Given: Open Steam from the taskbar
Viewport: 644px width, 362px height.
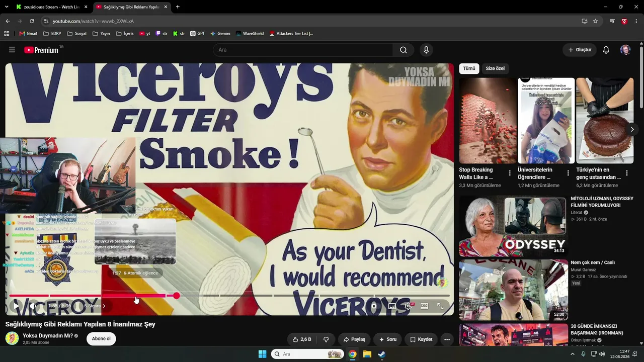Looking at the screenshot, I should [x=381, y=354].
